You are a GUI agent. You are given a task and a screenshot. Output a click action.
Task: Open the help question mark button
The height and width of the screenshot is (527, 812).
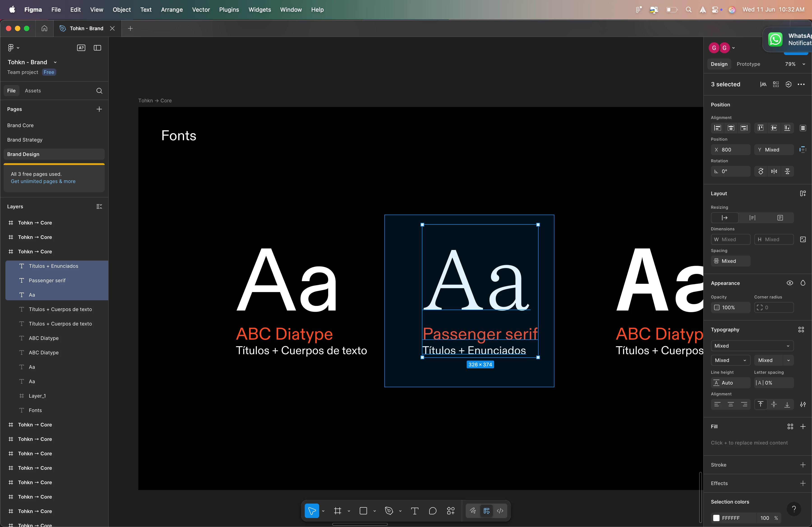point(794,509)
